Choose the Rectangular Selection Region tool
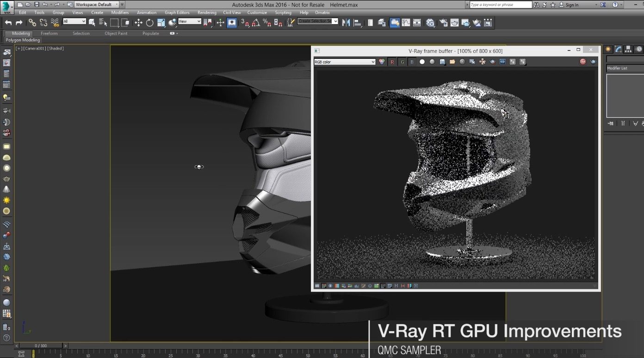The image size is (644, 358). point(114,23)
